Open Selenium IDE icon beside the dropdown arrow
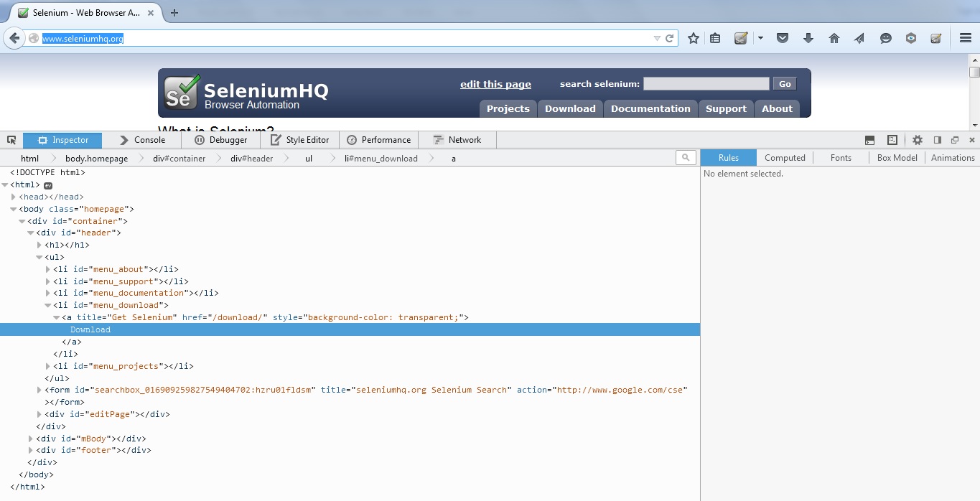Viewport: 980px width, 501px height. pos(741,39)
